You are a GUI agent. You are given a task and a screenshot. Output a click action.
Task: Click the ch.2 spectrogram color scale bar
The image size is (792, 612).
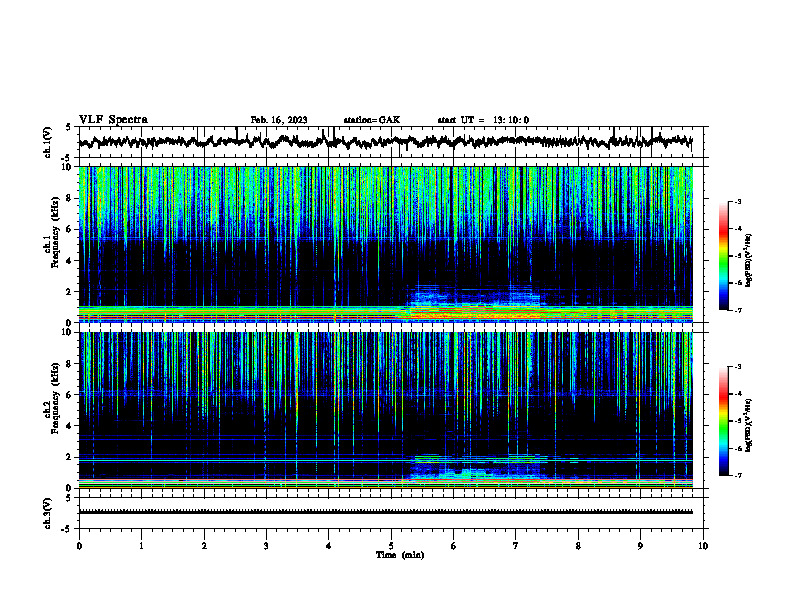(x=723, y=421)
